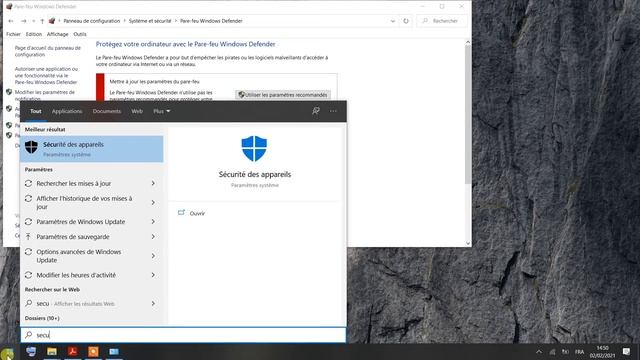Click sync icon beside Options avancées

click(x=28, y=252)
